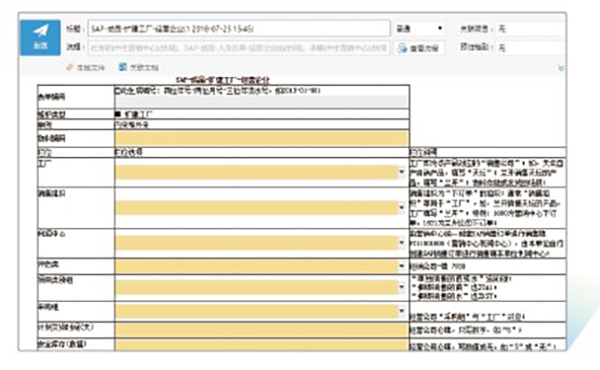Click the 计划交货时间(天) yellow input field
Viewport: 600px width, 370px height.
click(262, 330)
